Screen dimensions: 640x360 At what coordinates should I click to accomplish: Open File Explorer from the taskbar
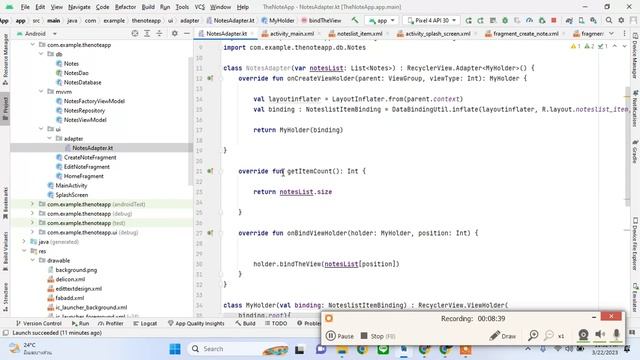(x=342, y=349)
